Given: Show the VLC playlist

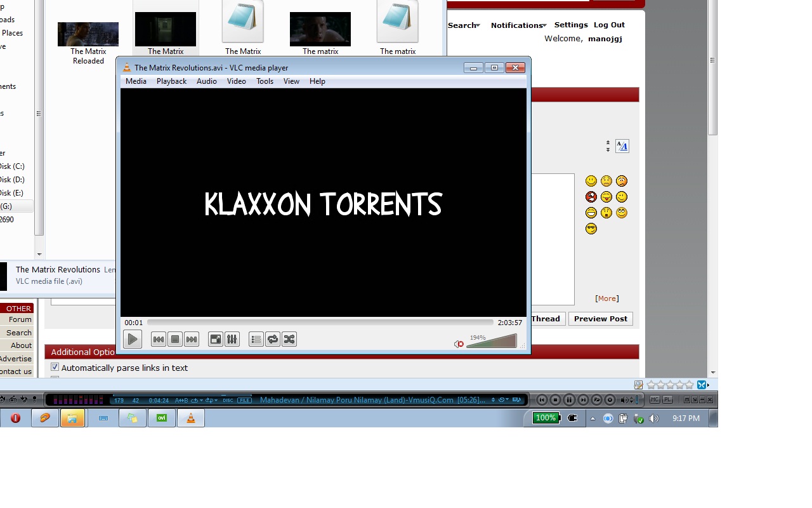Looking at the screenshot, I should pyautogui.click(x=256, y=339).
